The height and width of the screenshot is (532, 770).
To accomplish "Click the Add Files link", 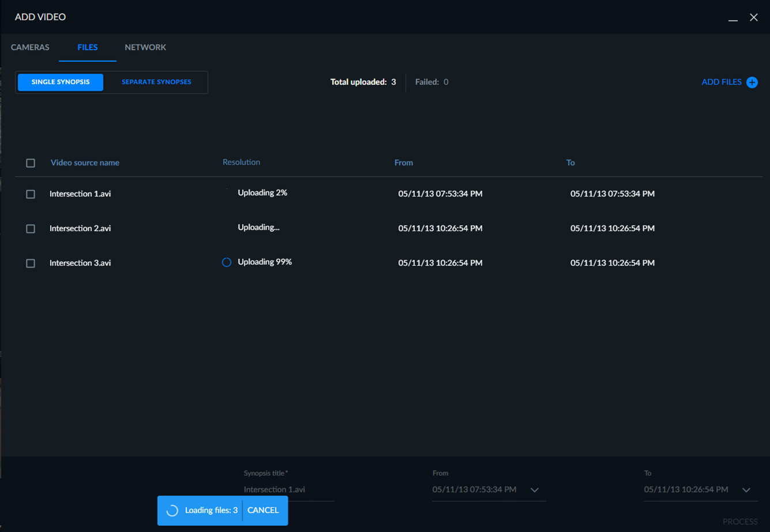I will click(x=722, y=82).
